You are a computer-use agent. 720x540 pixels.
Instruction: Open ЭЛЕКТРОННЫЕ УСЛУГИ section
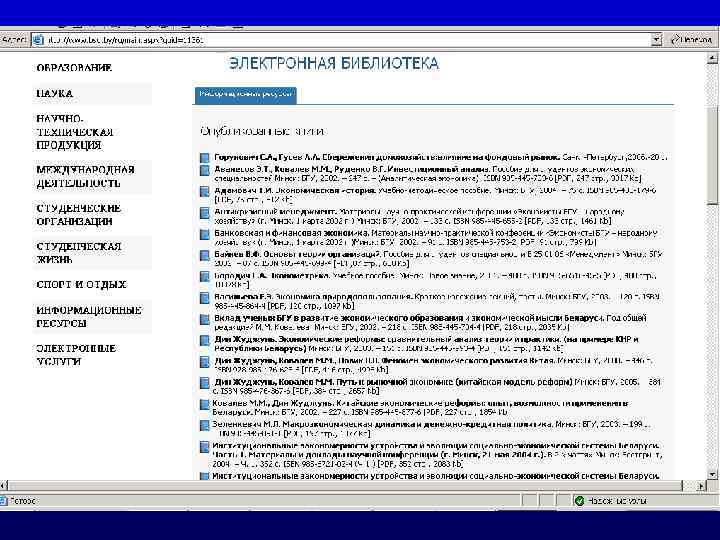pos(76,355)
